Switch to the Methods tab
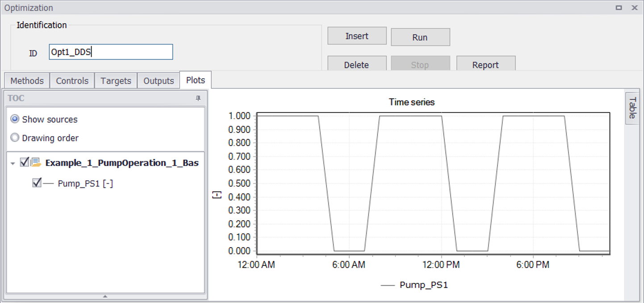This screenshot has width=644, height=303. [x=27, y=81]
